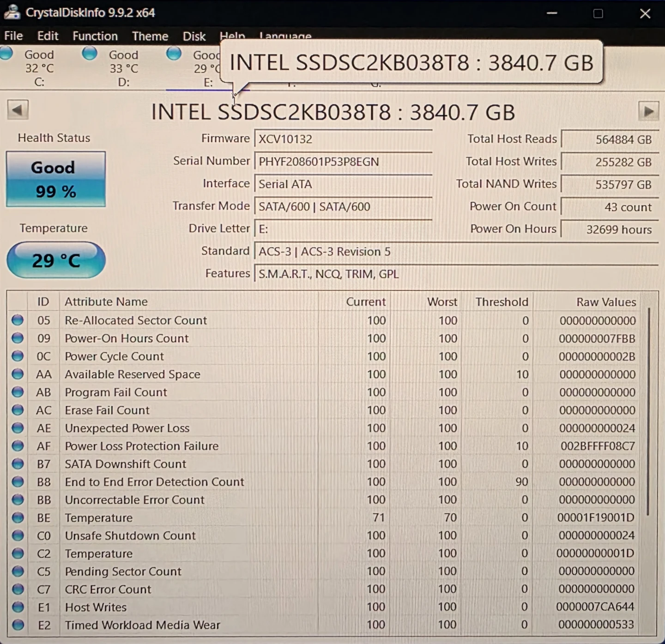Open the Function menu
Screen dimensions: 665x644
(x=95, y=36)
